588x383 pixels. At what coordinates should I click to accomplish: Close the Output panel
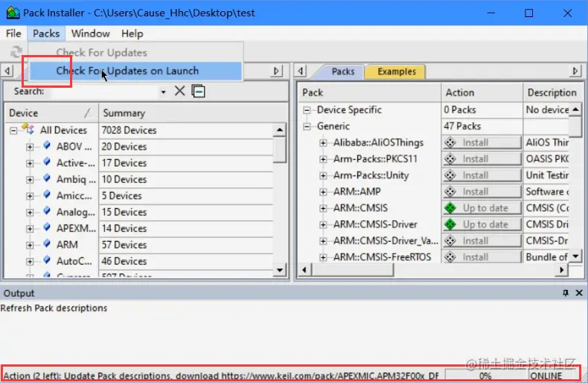coord(579,293)
